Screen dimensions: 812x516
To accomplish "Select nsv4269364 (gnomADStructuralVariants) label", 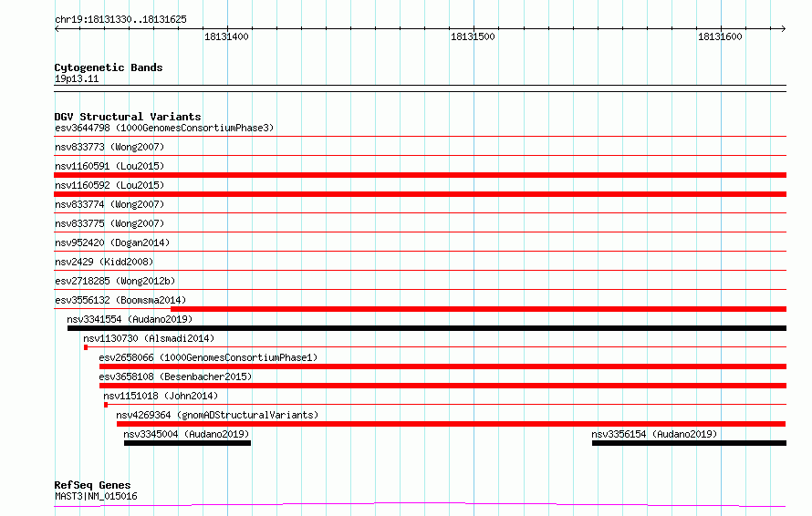I will (x=217, y=415).
